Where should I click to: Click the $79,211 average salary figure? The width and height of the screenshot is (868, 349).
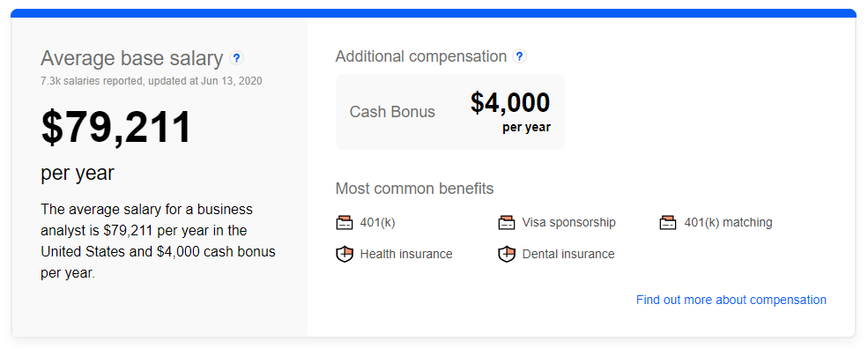click(x=116, y=128)
